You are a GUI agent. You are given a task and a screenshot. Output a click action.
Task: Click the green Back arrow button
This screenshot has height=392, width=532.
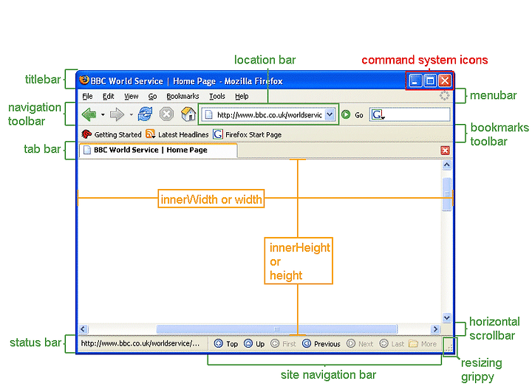tap(89, 114)
